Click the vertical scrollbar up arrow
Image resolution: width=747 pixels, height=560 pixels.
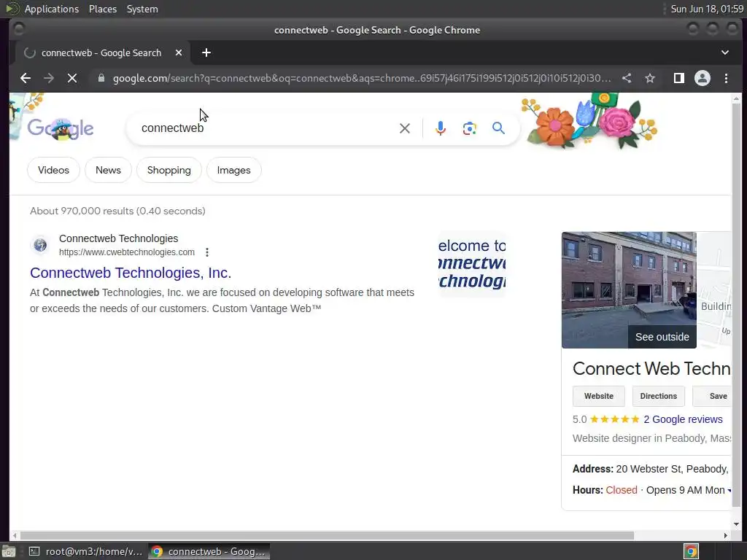pos(736,99)
